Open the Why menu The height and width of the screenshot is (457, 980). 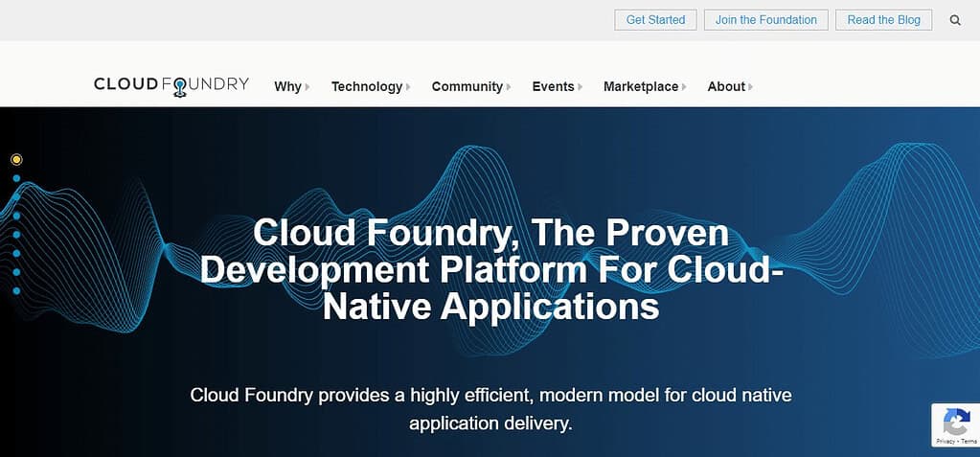tap(292, 87)
